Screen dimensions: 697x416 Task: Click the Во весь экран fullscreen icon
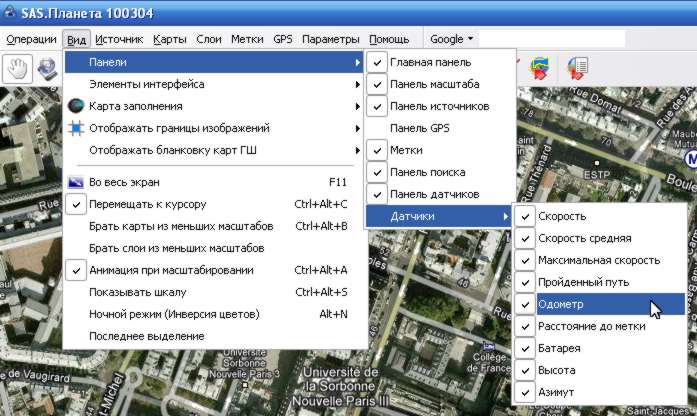(x=77, y=182)
